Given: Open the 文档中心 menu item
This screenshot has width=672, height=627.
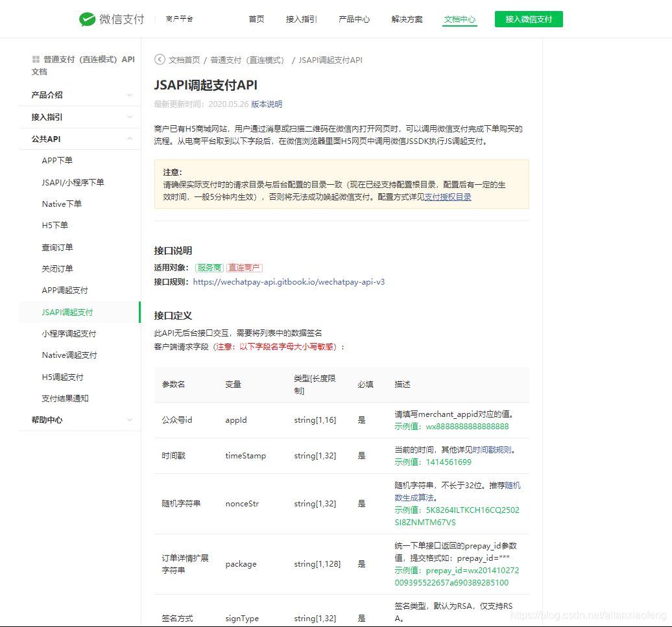Looking at the screenshot, I should coord(459,19).
